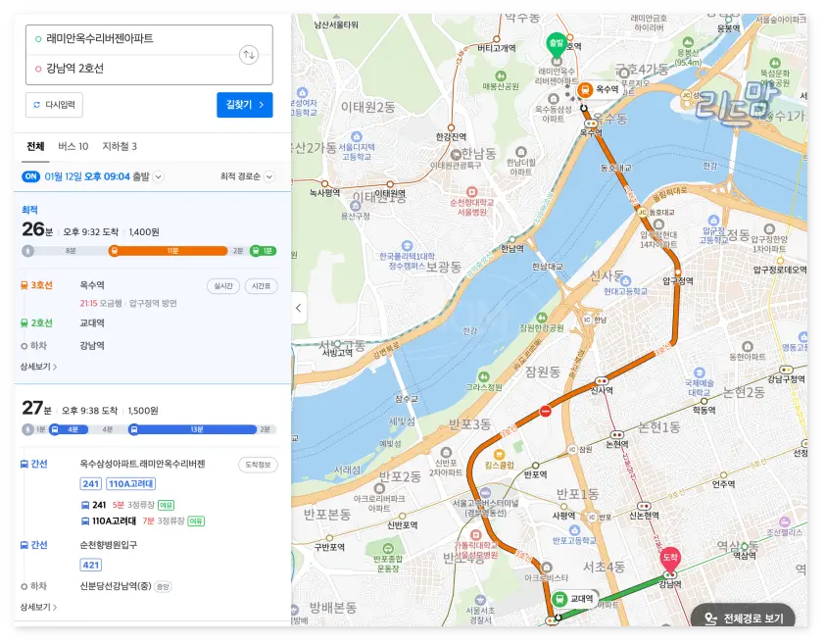This screenshot has width=825, height=644.
Task: Click the 2호선 subway line icon
Action: click(x=24, y=323)
